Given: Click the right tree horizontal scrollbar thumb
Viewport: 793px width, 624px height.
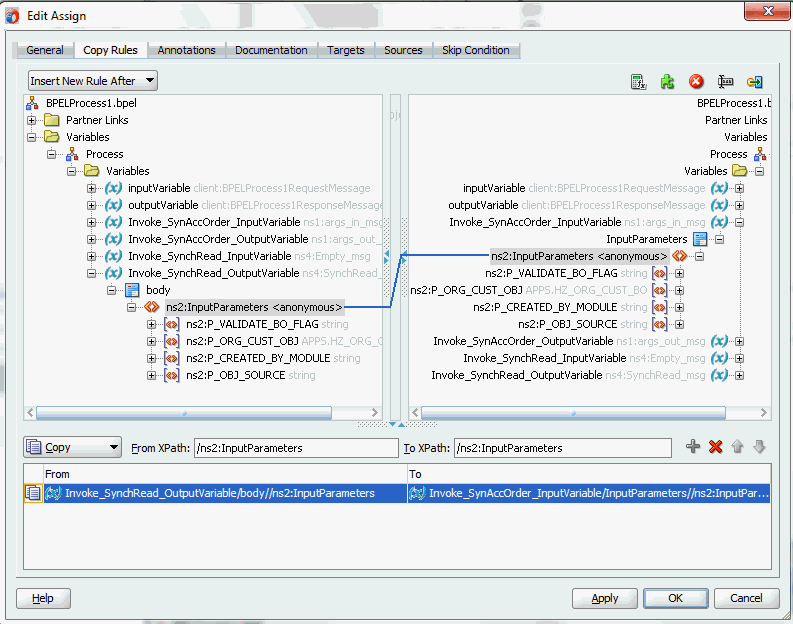Looking at the screenshot, I should tap(573, 413).
